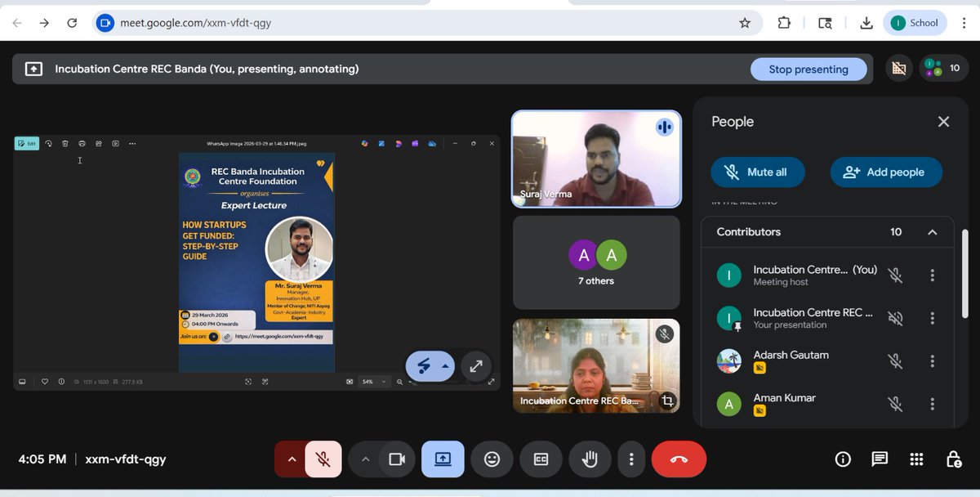Print the image from photo viewer
This screenshot has width=980, height=497.
coord(82,143)
